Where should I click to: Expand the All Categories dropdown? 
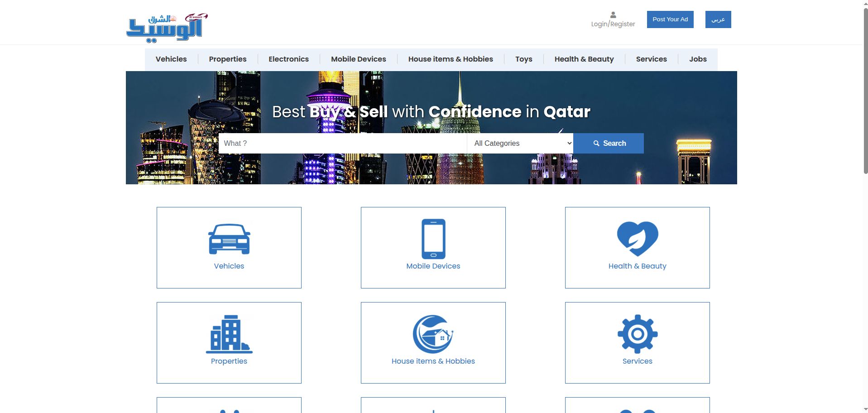point(520,143)
